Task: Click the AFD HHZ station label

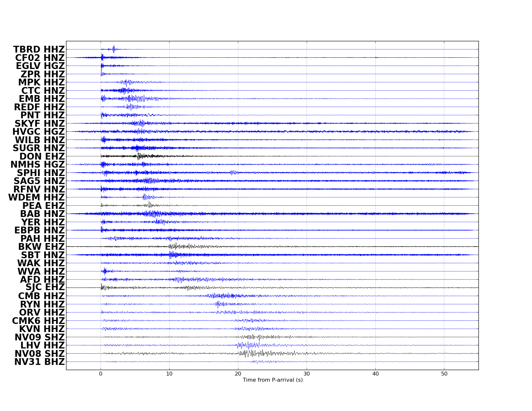Action: tap(43, 280)
